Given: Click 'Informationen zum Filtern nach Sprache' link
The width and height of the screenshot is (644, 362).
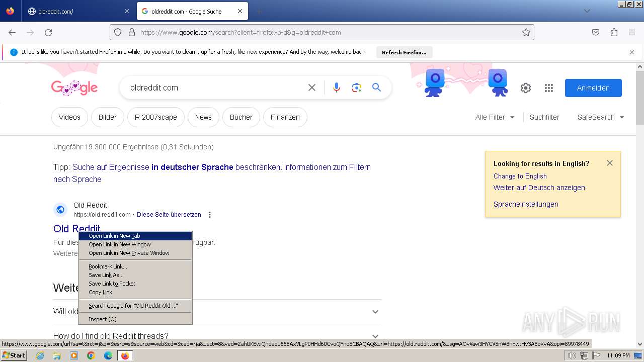Looking at the screenshot, I should pos(212,173).
